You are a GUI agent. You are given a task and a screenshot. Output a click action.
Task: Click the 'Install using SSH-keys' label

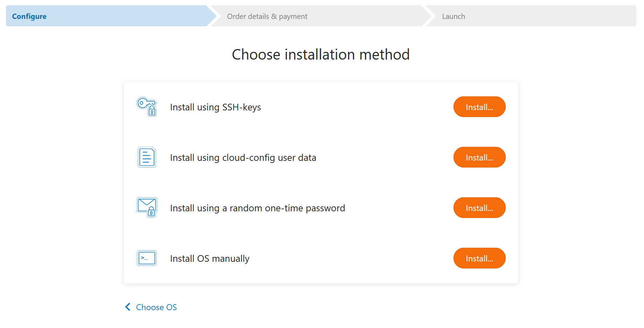[x=215, y=107]
